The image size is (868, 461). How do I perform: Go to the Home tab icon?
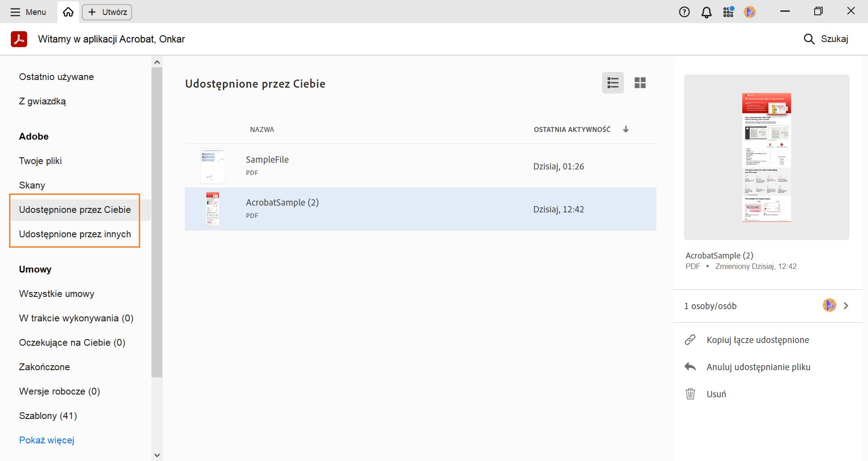(x=68, y=12)
